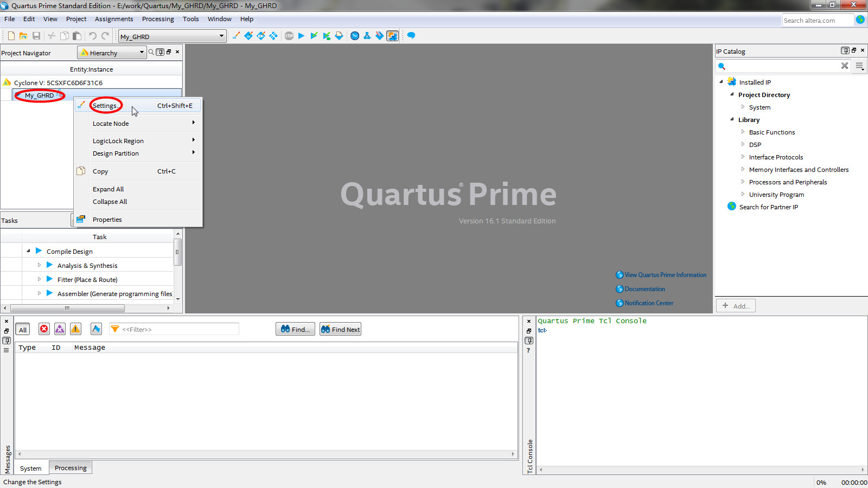Click the globe icon beside Search altera.com

coord(860,20)
